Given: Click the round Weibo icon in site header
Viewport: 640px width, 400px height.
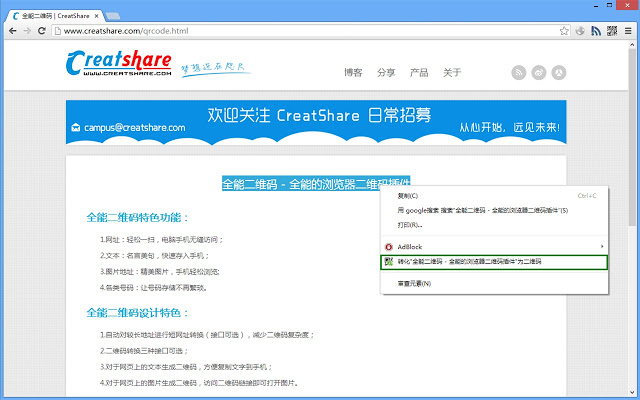Looking at the screenshot, I should point(539,73).
